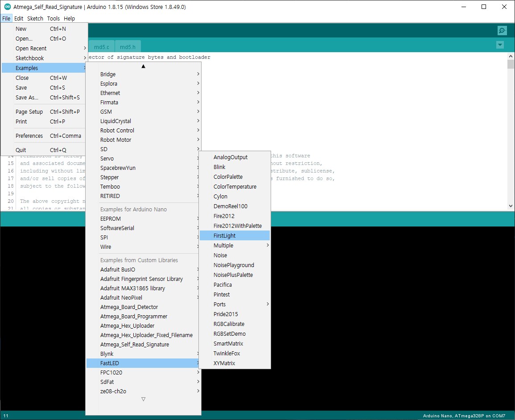Viewport: 515px width, 420px height.
Task: Expand Blynk examples submenu
Action: click(143, 354)
